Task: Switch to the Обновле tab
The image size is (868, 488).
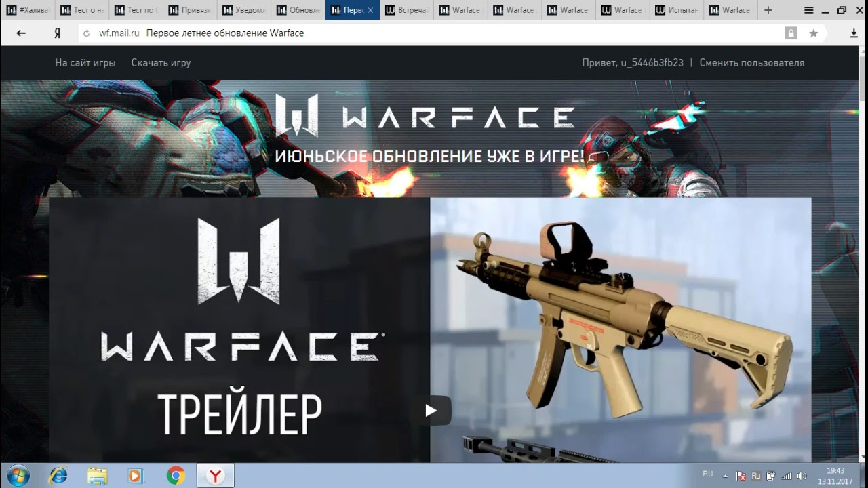Action: click(x=298, y=10)
